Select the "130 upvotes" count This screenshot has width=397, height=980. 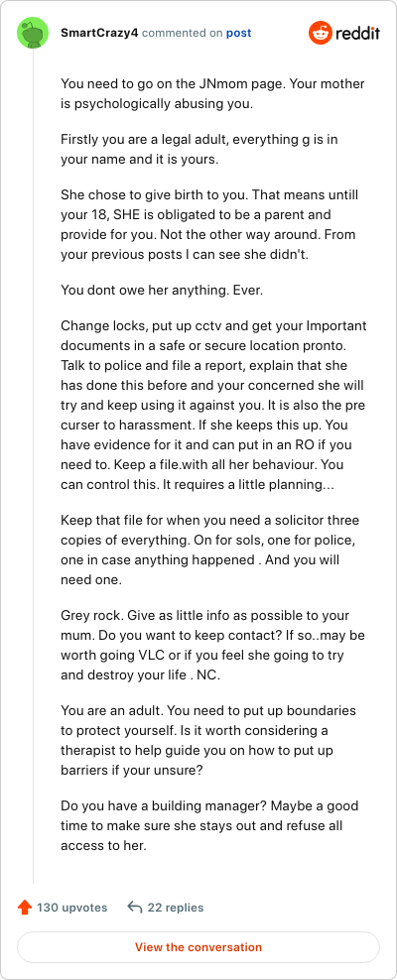[x=71, y=908]
